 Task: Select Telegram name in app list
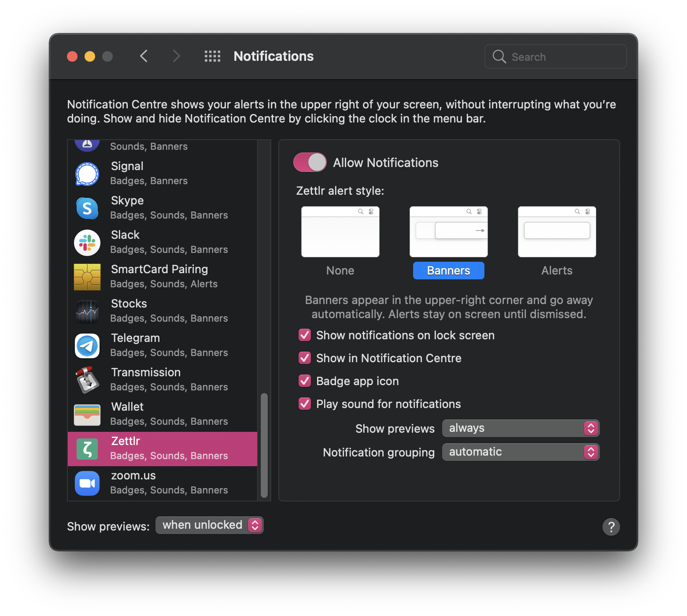click(135, 338)
